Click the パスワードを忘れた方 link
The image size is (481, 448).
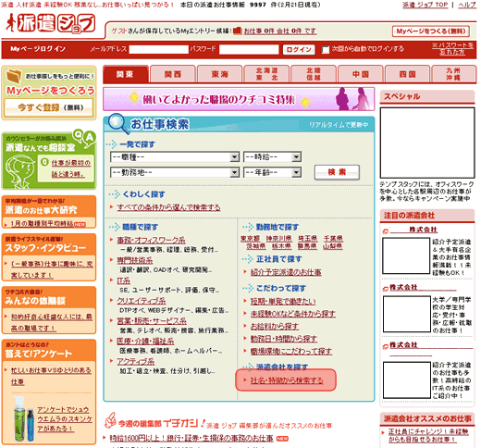pos(452,49)
